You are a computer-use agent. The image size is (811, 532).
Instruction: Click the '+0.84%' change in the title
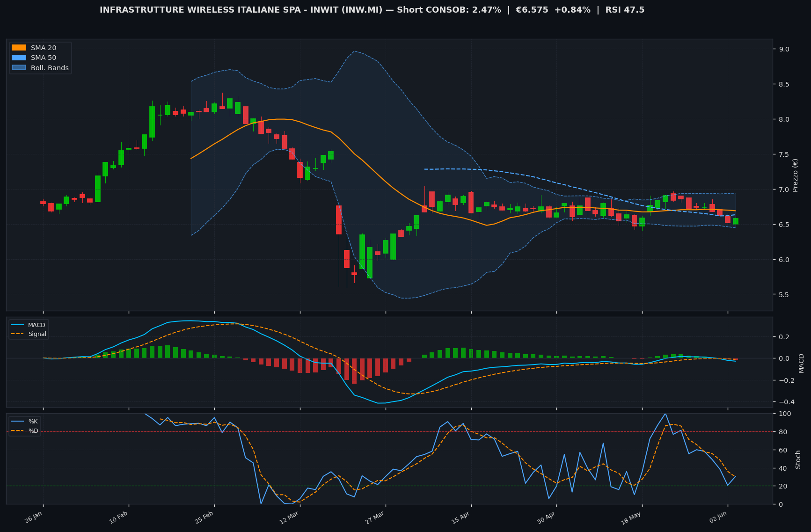point(572,10)
